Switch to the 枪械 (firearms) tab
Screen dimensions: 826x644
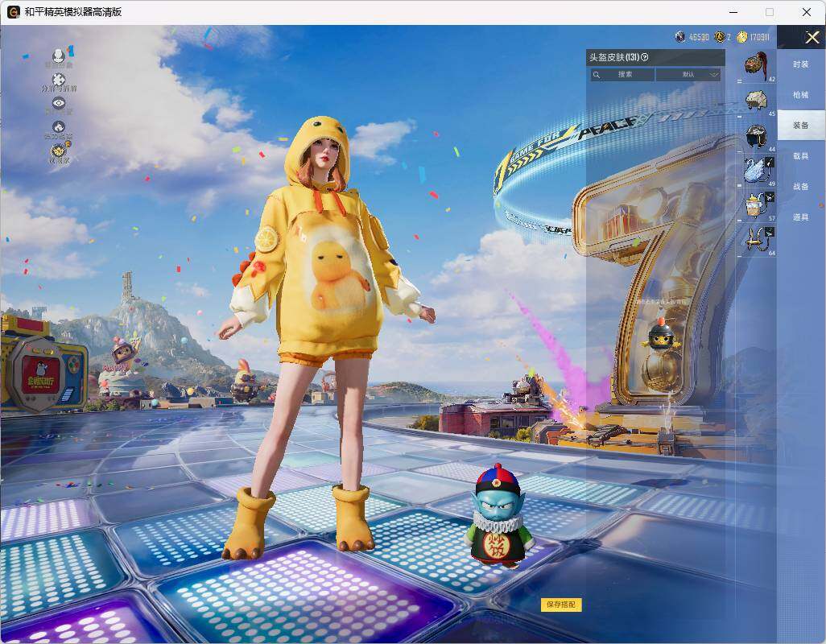click(801, 95)
